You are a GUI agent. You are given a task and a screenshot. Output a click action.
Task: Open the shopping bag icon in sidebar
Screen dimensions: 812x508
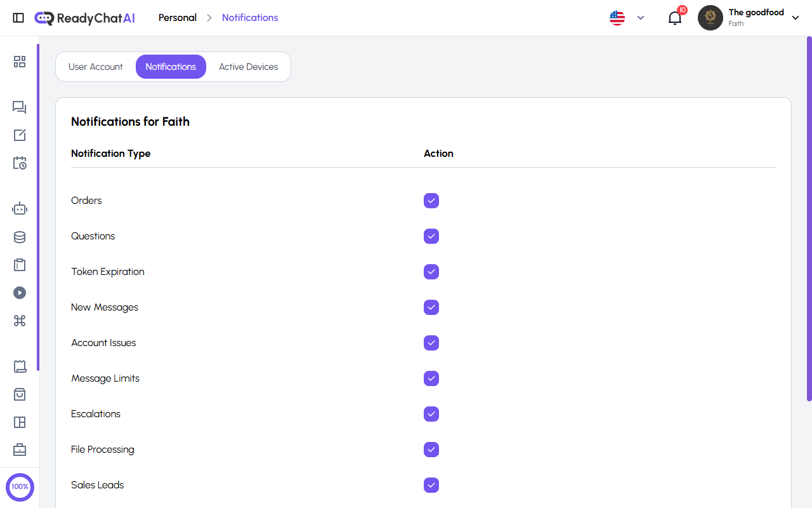[20, 394]
